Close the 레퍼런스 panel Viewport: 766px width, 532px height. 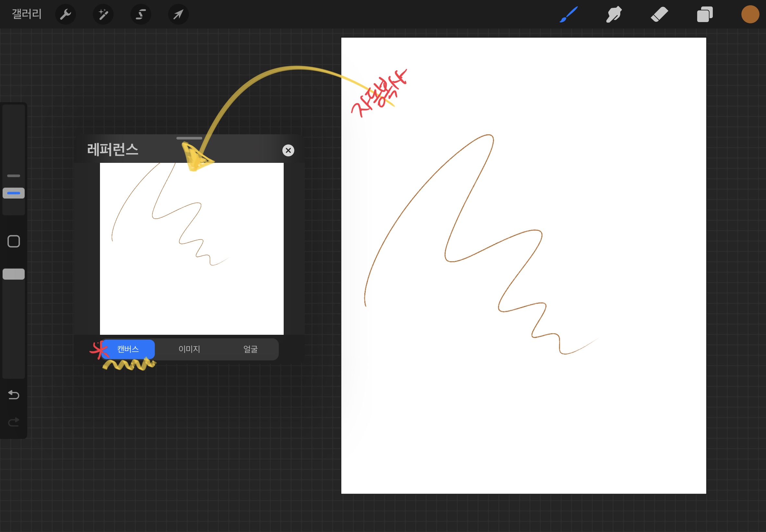288,150
